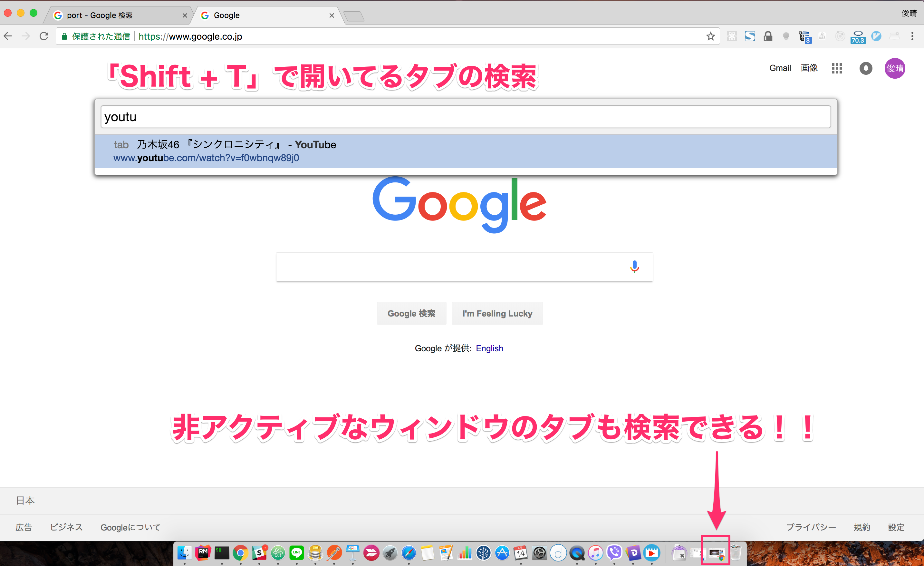
Task: Open LINE app from the Dock
Action: pos(296,552)
